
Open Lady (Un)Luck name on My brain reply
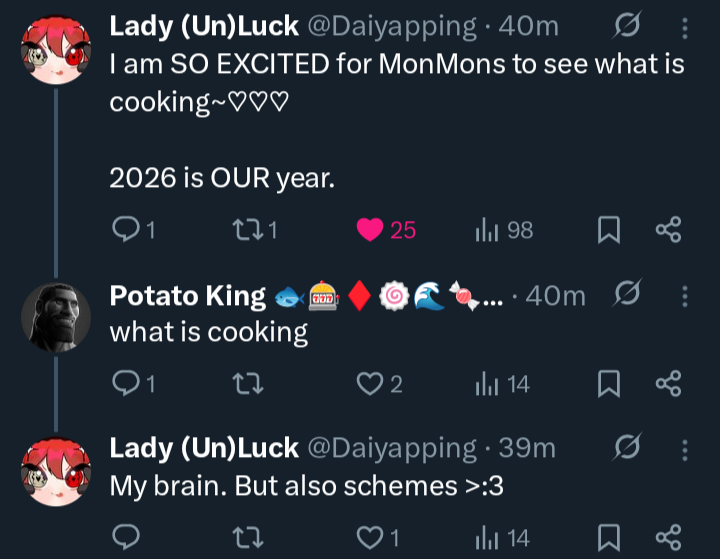coord(204,448)
